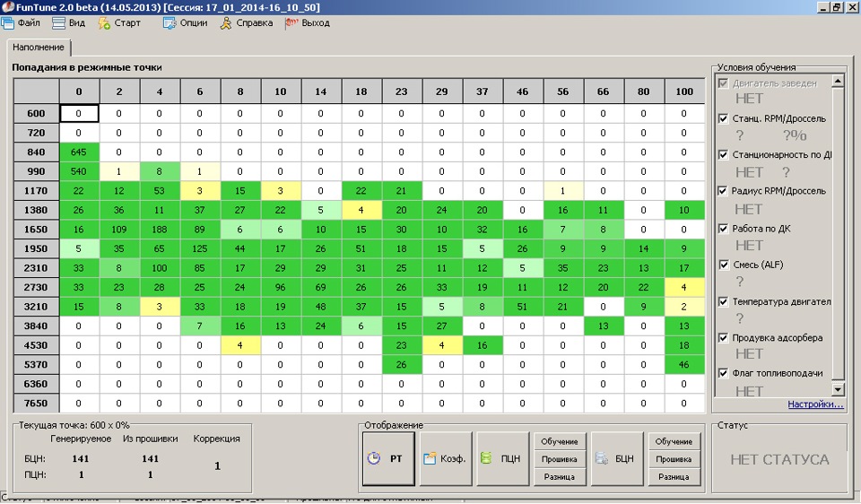Click БЦН Обучение button

674,441
